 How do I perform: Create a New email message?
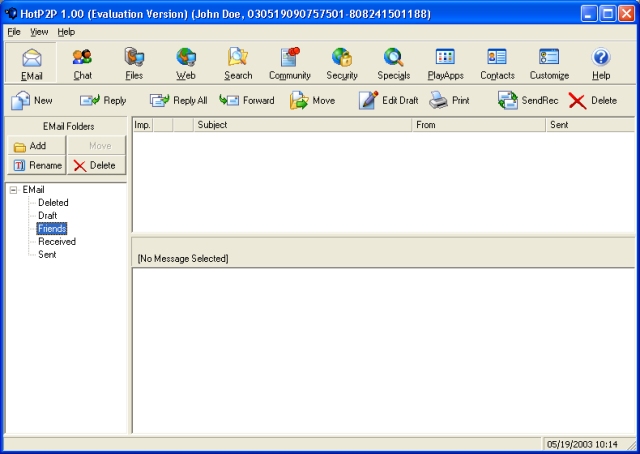coord(32,100)
